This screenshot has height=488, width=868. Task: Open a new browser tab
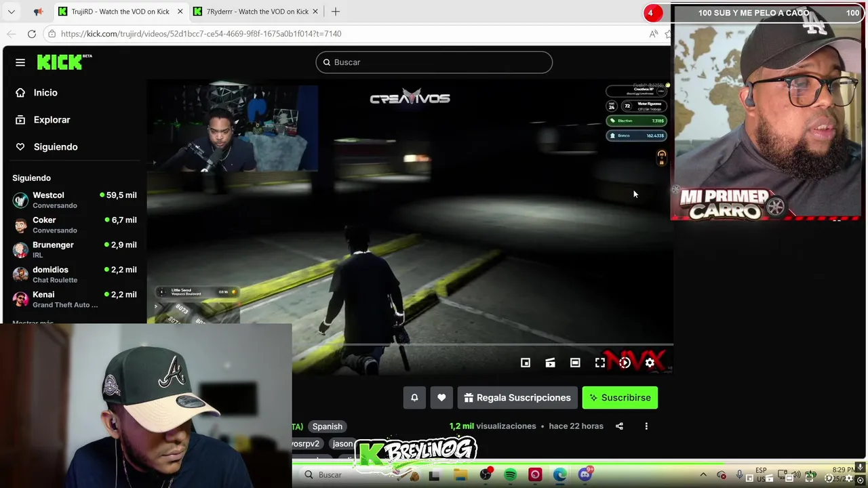(336, 12)
